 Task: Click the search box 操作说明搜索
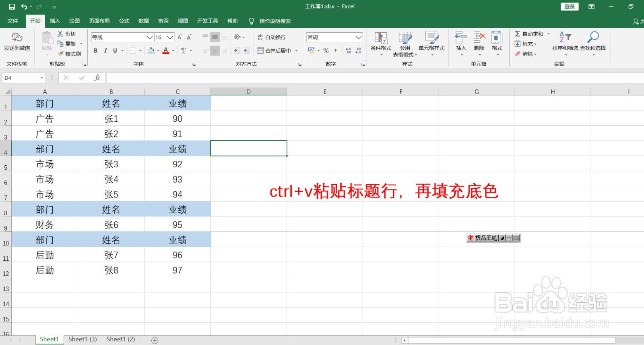click(275, 21)
